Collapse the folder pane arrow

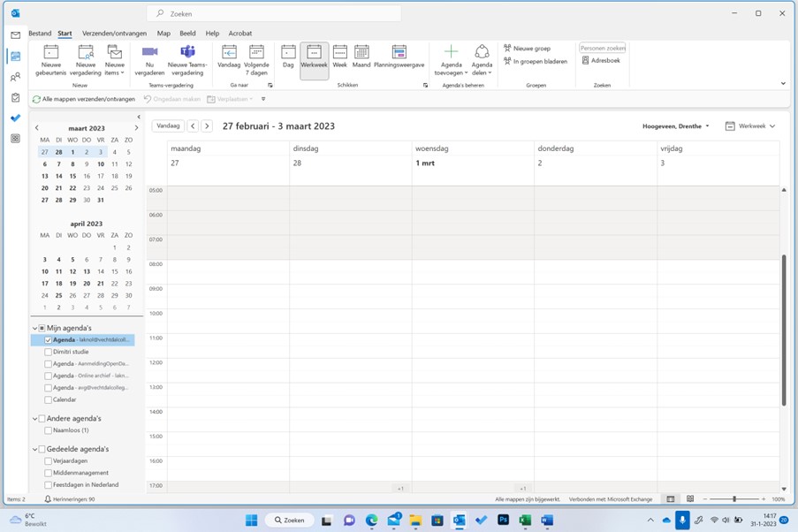(139, 117)
